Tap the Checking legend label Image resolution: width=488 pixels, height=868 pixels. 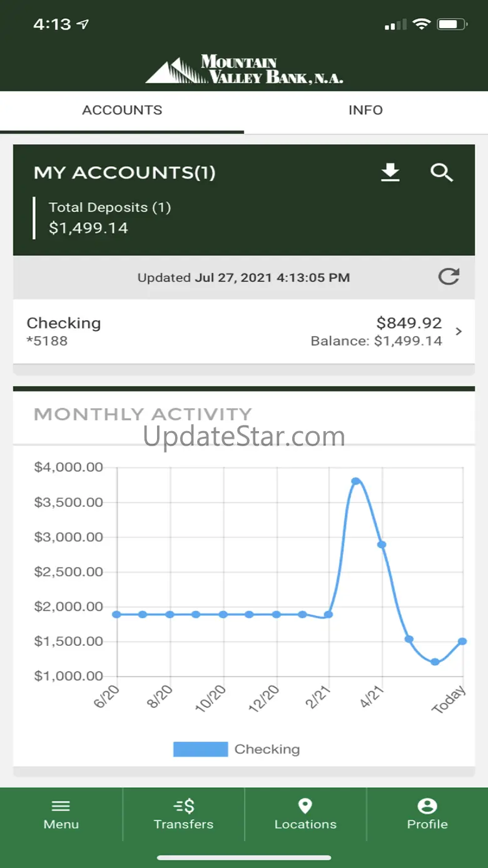267,749
